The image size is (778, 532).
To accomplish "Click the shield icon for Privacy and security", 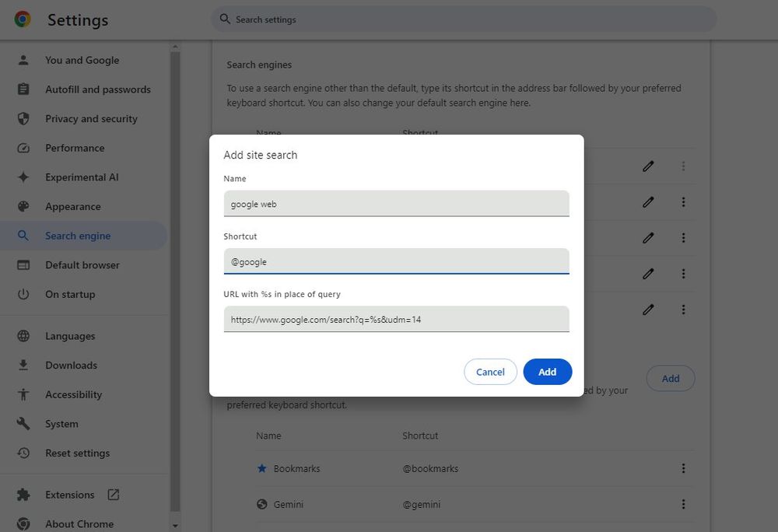I will [23, 118].
